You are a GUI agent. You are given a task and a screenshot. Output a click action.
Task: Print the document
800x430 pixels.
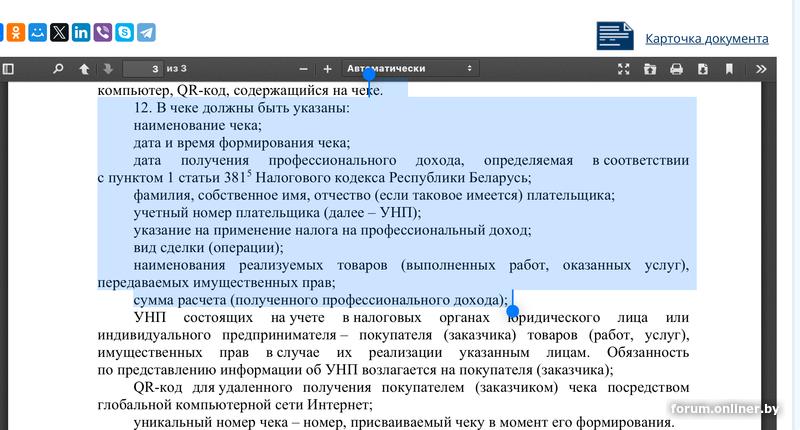tap(676, 69)
